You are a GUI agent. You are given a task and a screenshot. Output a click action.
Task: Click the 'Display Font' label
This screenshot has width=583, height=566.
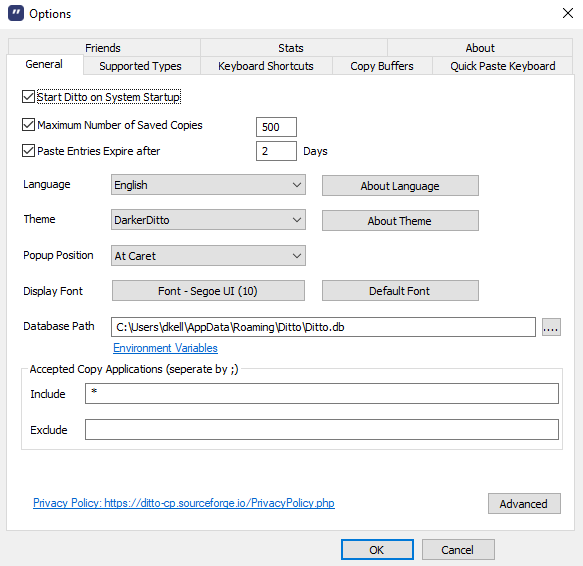[53, 291]
